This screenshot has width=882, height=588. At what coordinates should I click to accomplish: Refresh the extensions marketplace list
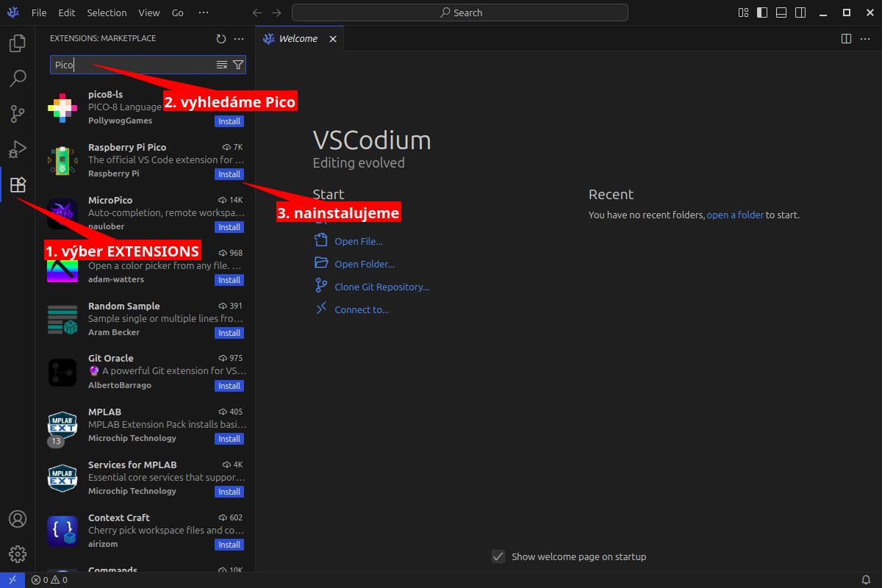click(221, 39)
